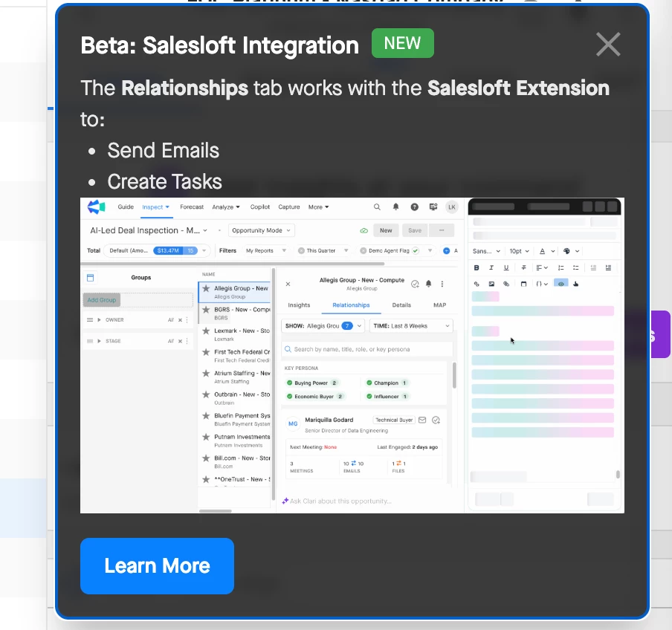
Task: Apply Italic formatting in the editor
Action: (x=491, y=267)
